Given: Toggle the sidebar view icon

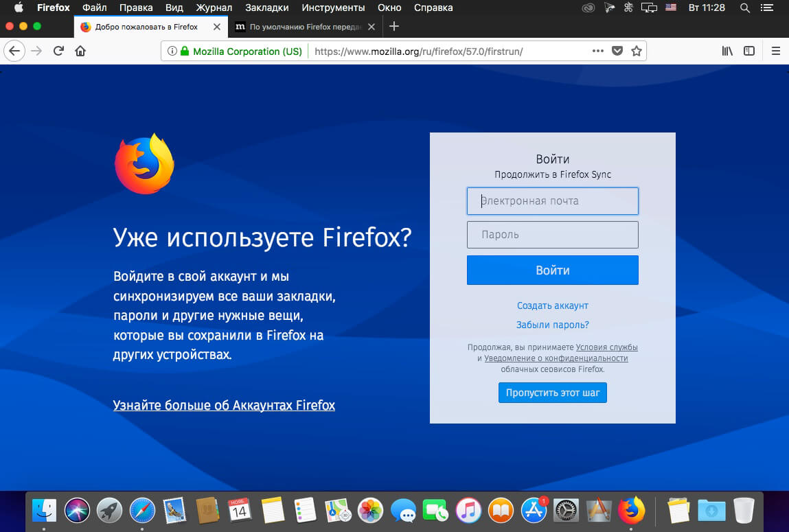Looking at the screenshot, I should pos(749,51).
